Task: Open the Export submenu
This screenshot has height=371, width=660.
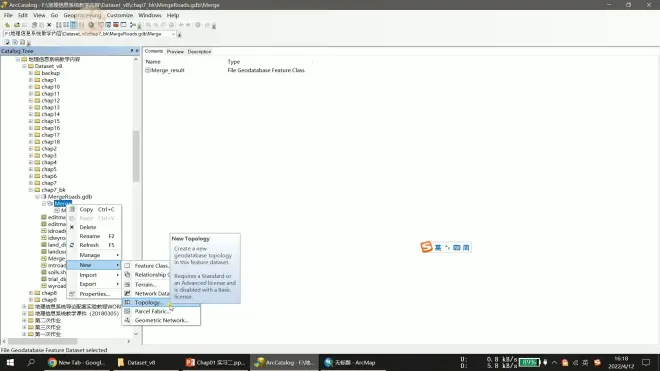Action: [x=93, y=284]
